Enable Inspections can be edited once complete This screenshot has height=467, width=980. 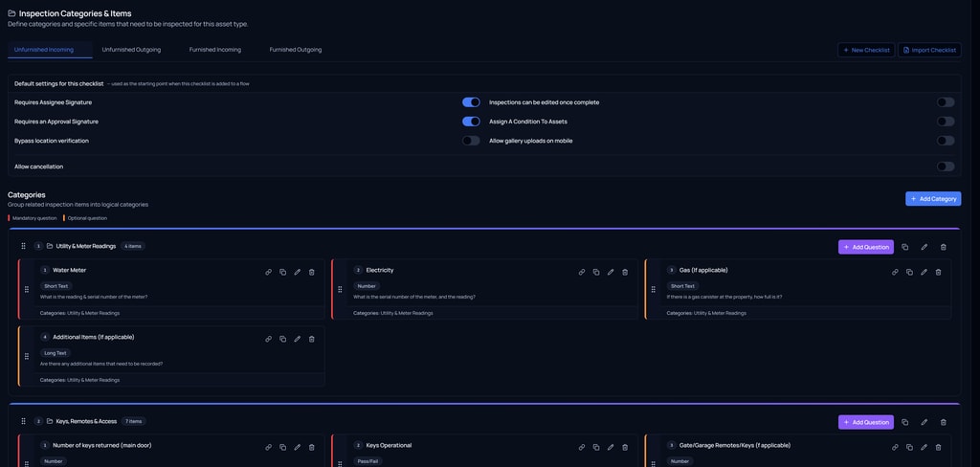coord(946,101)
